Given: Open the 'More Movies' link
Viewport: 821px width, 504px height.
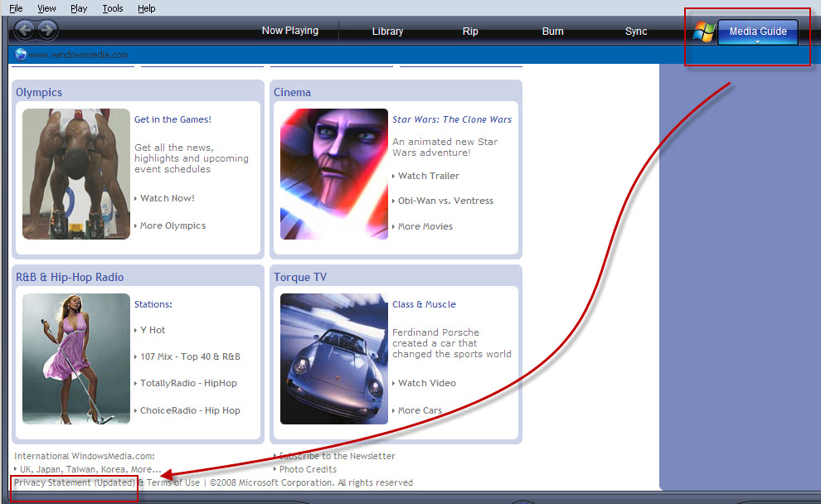Looking at the screenshot, I should [x=425, y=226].
